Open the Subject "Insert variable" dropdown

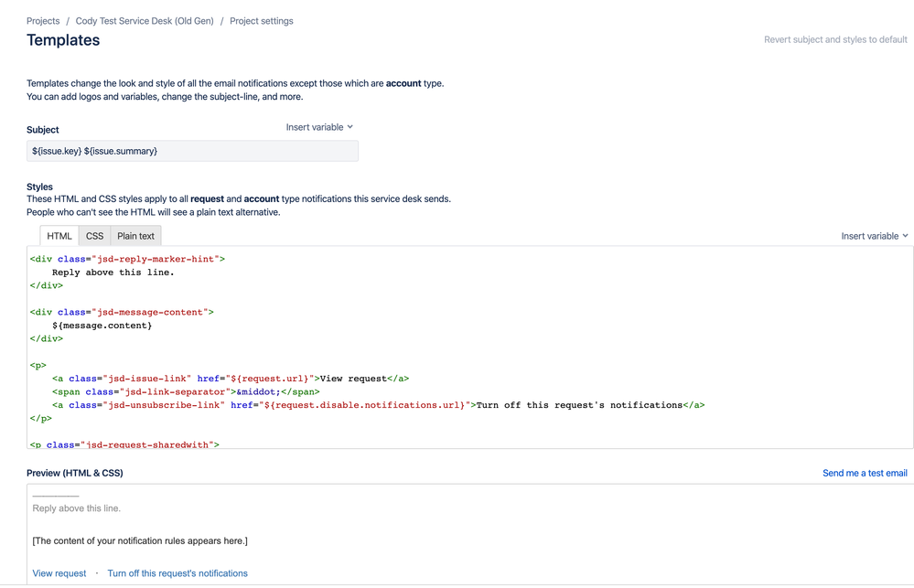point(317,127)
